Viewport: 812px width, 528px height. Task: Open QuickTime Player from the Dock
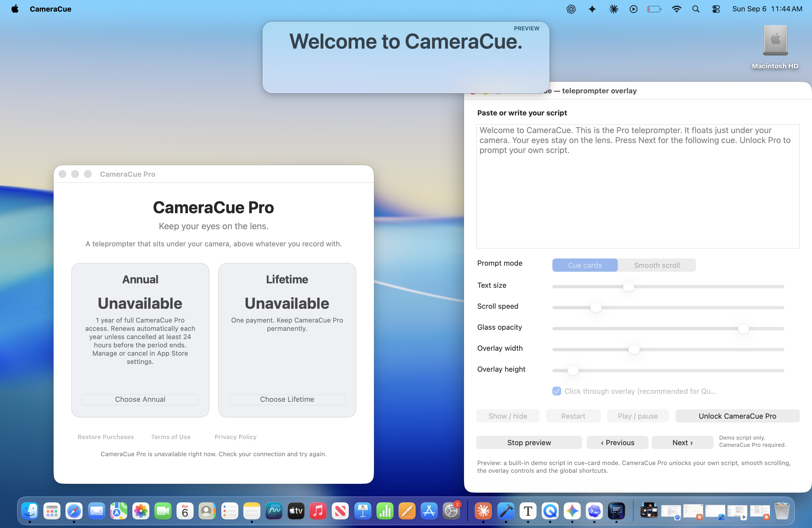point(550,511)
